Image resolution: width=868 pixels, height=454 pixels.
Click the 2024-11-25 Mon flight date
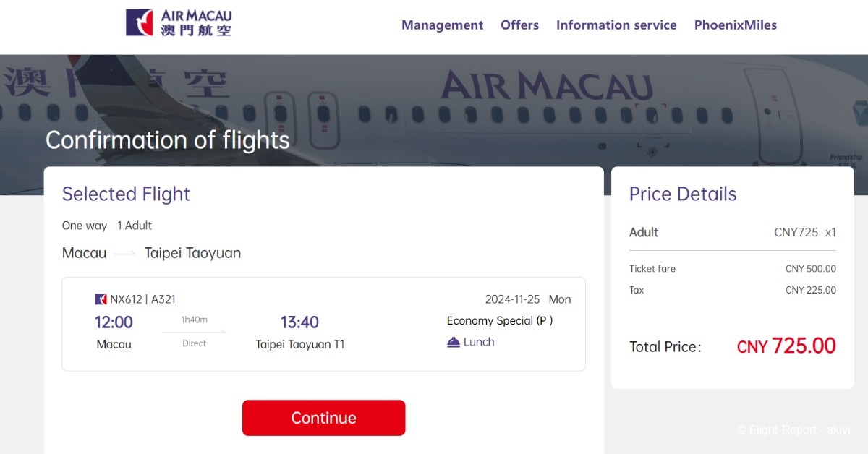click(527, 299)
